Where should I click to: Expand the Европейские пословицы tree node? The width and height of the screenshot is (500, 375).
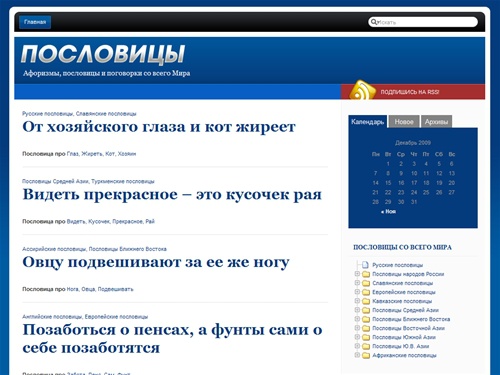coord(357,292)
